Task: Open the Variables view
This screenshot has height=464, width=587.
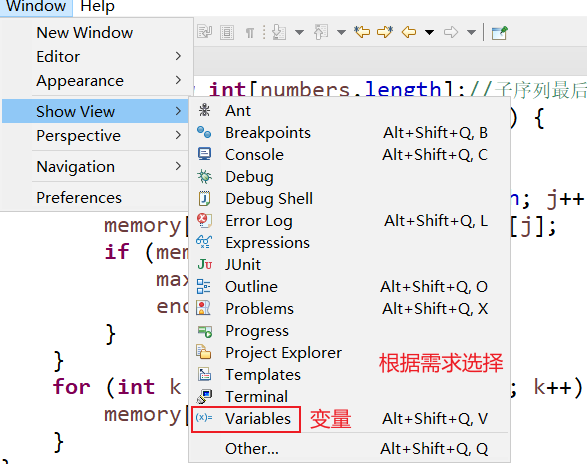Action: [x=349, y=419]
